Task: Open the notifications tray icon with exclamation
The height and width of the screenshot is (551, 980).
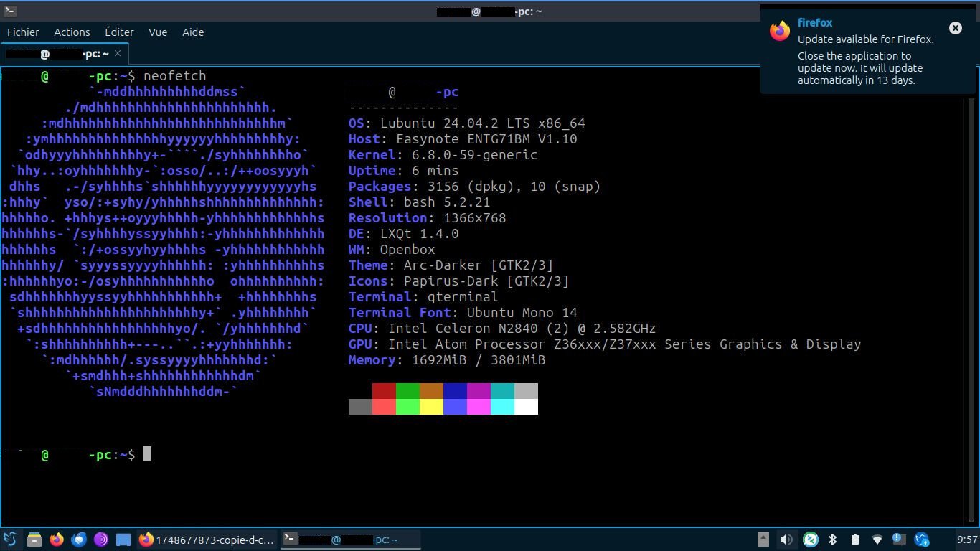Action: pos(899,540)
